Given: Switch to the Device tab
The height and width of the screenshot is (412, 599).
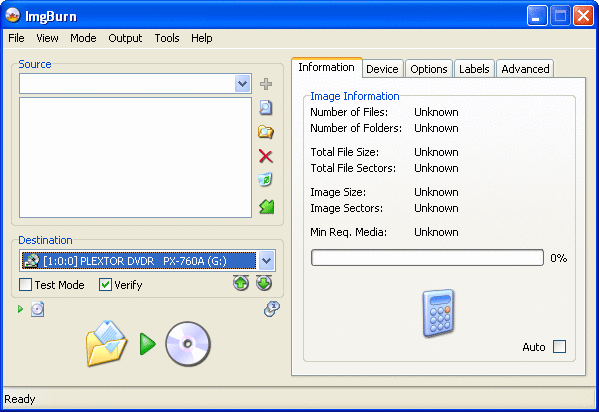Looking at the screenshot, I should coord(382,69).
